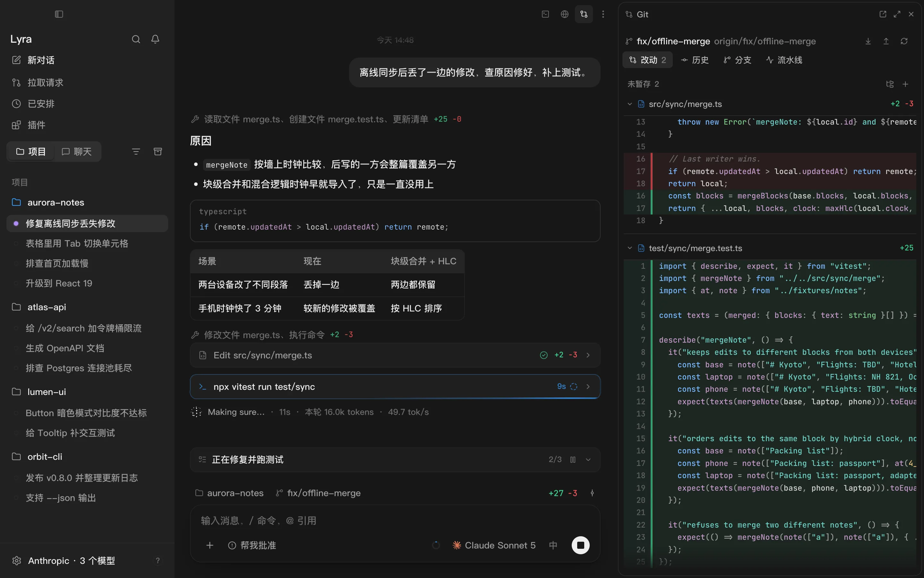This screenshot has height=578, width=924.
Task: Open browser globe icon in header
Action: [x=564, y=14]
